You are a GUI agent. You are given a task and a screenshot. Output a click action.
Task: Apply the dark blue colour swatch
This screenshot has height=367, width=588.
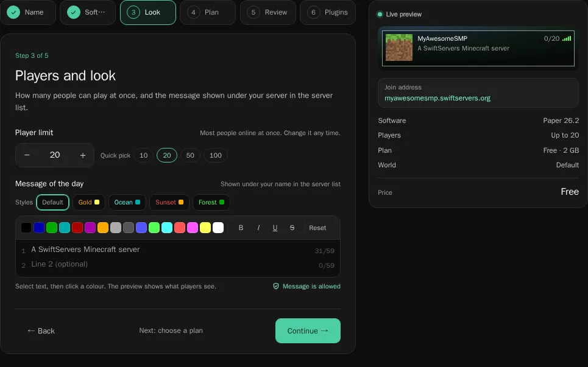tap(39, 228)
